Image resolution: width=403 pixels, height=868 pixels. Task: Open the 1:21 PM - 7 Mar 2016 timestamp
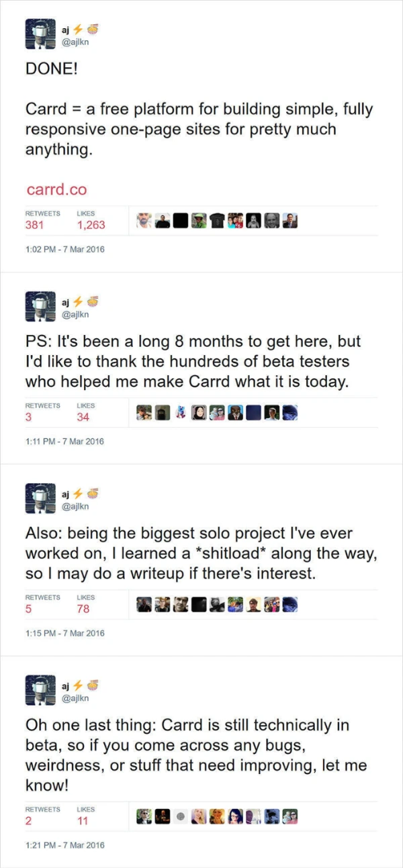[x=65, y=845]
